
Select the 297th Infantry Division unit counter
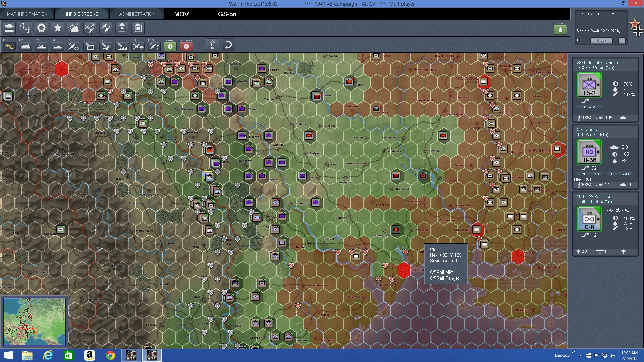589,85
